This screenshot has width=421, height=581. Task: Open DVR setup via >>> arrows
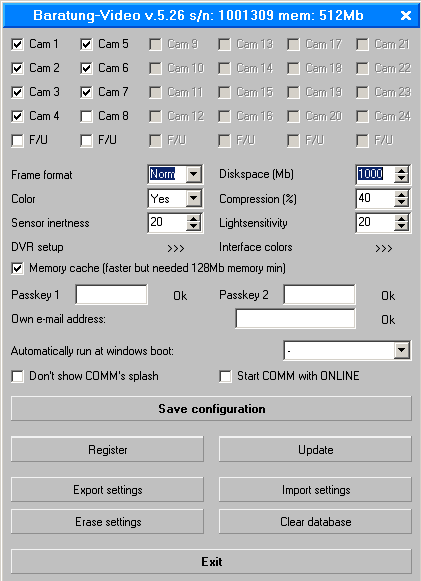[176, 248]
